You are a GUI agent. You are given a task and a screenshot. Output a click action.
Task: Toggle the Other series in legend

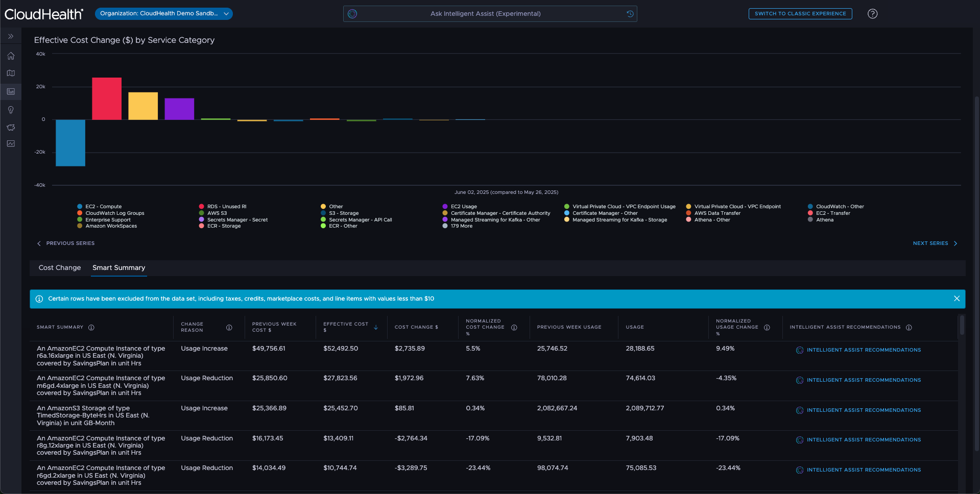click(332, 207)
